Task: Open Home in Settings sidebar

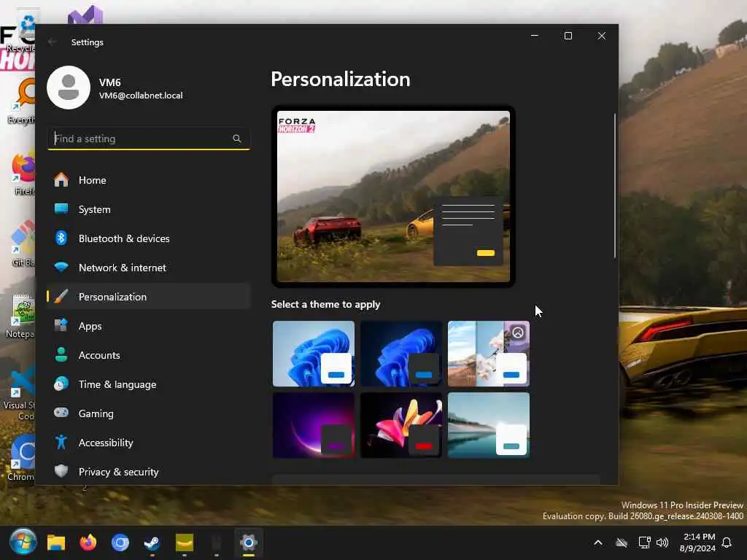Action: coord(149,180)
